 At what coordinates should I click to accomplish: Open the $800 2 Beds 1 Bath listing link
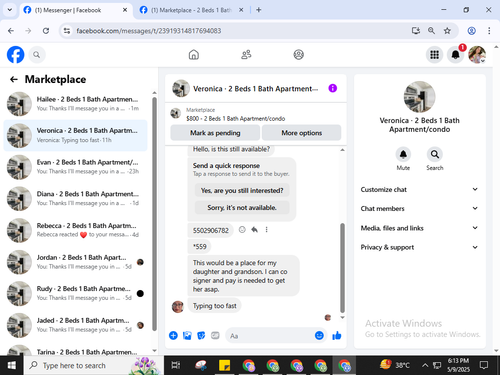pos(235,119)
